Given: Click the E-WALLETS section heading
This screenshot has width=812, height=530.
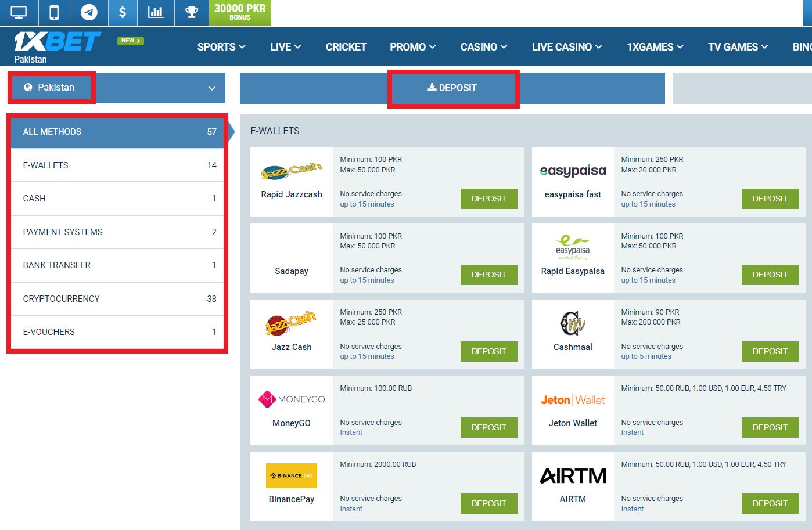Looking at the screenshot, I should pos(275,131).
